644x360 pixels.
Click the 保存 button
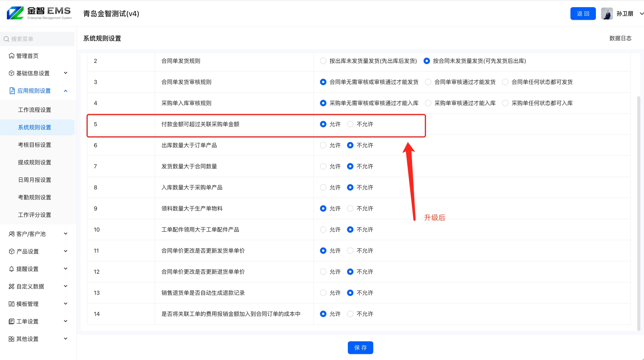pos(360,347)
